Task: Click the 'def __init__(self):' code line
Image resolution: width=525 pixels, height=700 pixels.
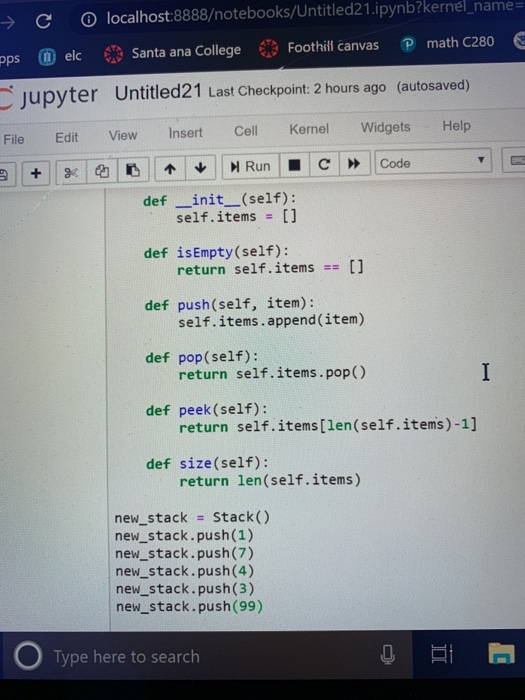Action: point(219,199)
